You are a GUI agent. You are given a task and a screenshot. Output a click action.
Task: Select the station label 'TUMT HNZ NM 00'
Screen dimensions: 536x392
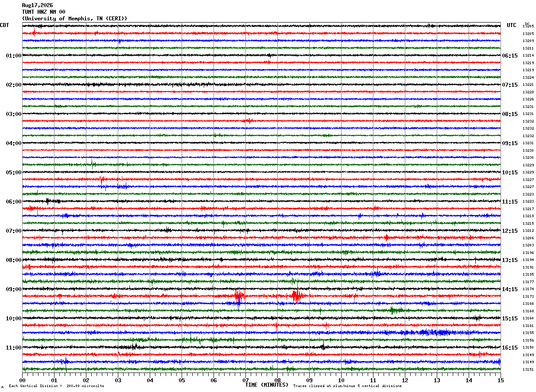coord(43,12)
